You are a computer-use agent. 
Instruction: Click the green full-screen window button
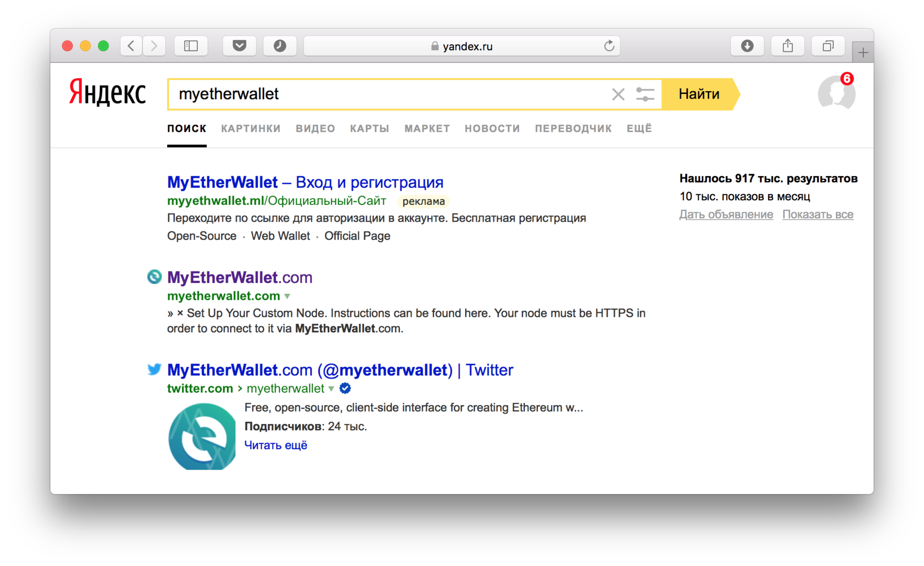click(104, 46)
